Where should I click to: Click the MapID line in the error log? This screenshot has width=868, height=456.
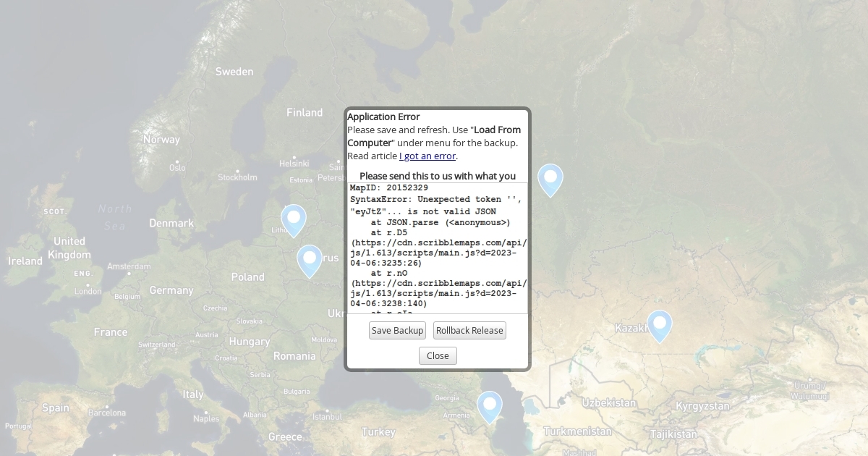click(389, 188)
